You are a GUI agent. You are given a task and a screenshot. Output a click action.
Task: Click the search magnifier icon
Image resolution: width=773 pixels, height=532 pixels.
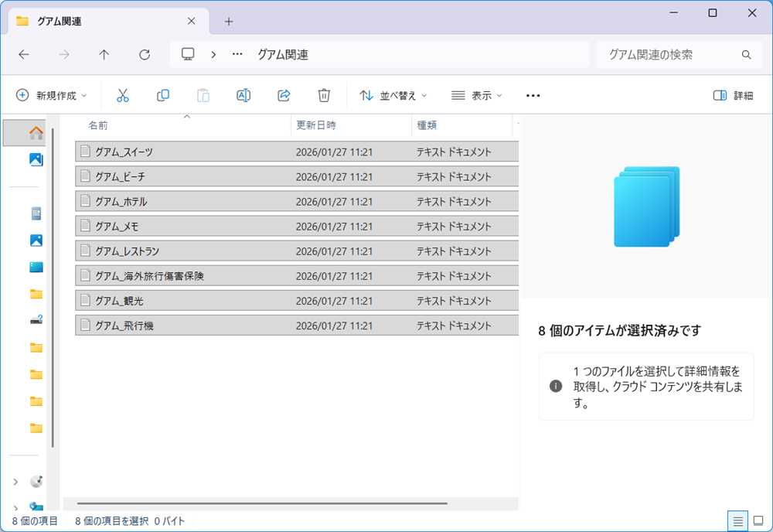pos(746,55)
